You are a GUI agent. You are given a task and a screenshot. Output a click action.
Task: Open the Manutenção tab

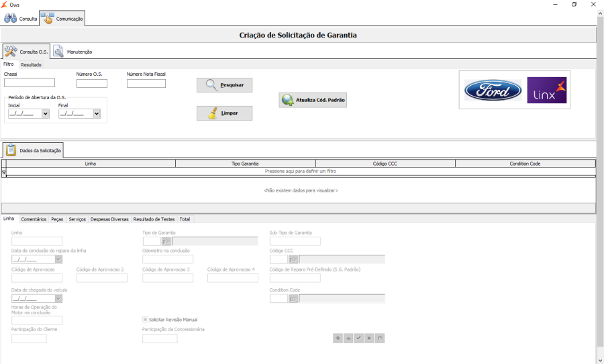coord(72,51)
